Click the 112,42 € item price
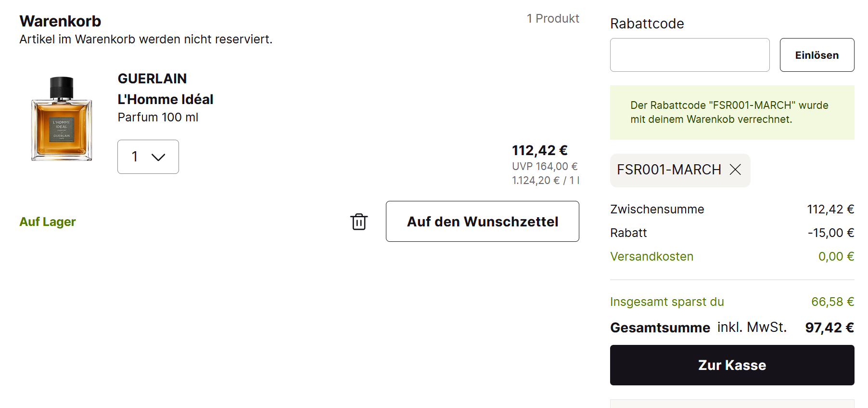This screenshot has width=868, height=408. click(539, 150)
